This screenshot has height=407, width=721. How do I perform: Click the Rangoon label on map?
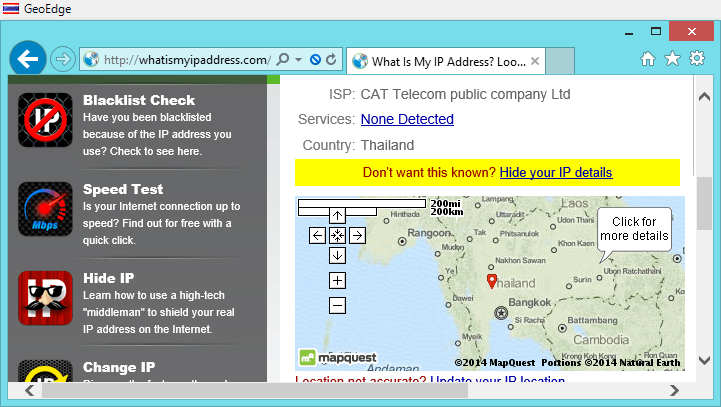429,233
